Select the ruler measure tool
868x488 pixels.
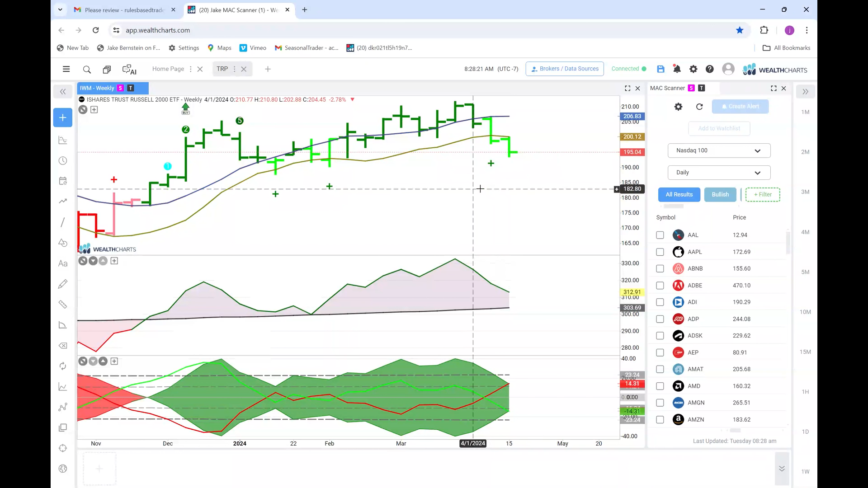pyautogui.click(x=63, y=305)
